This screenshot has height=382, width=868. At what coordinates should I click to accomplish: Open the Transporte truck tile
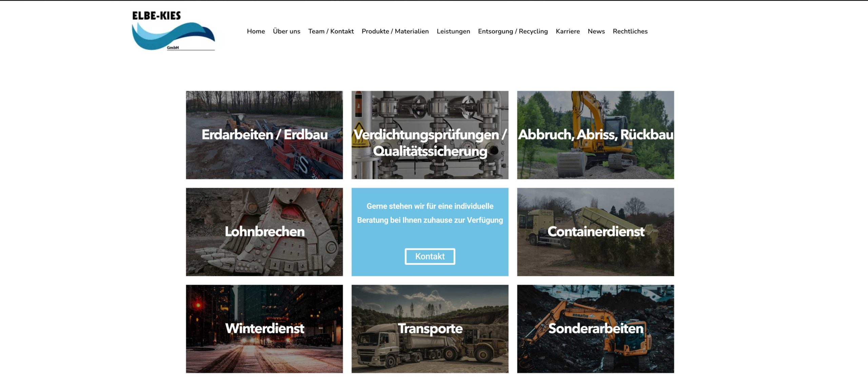coord(430,329)
